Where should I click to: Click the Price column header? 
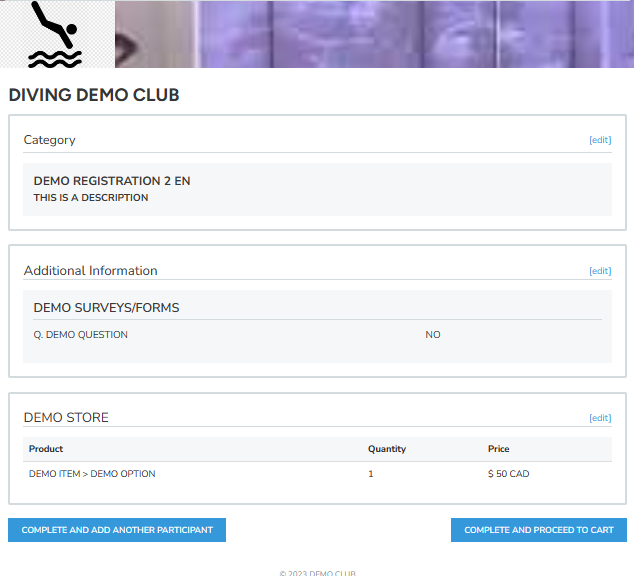coord(499,449)
